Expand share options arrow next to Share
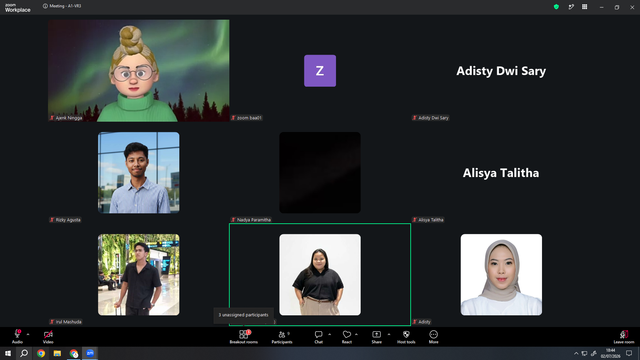 point(389,334)
